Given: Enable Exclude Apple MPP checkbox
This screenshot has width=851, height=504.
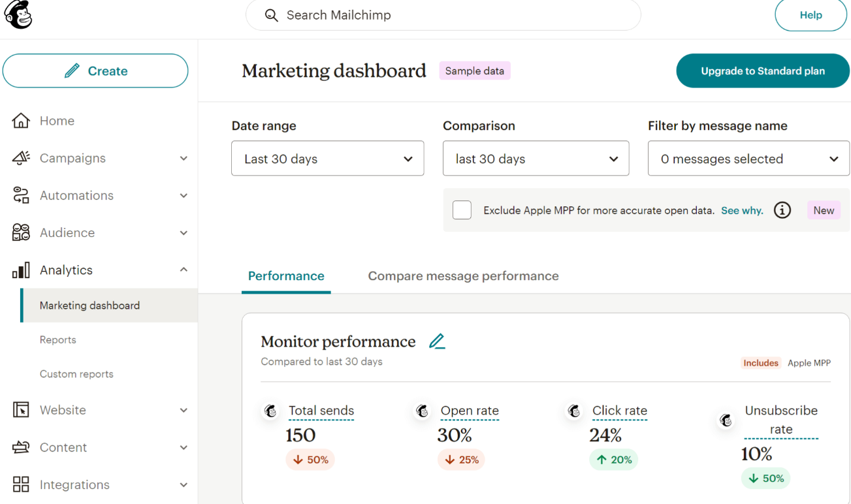Looking at the screenshot, I should pyautogui.click(x=462, y=210).
